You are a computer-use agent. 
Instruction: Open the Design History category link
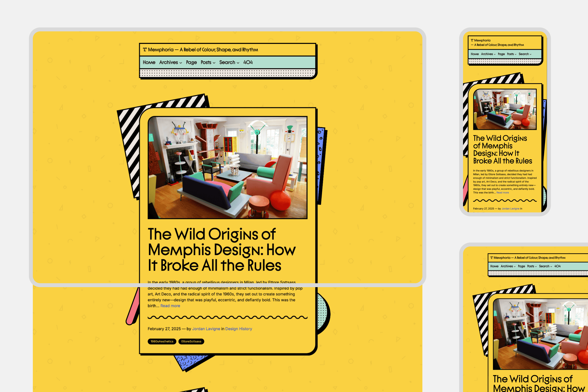point(238,329)
